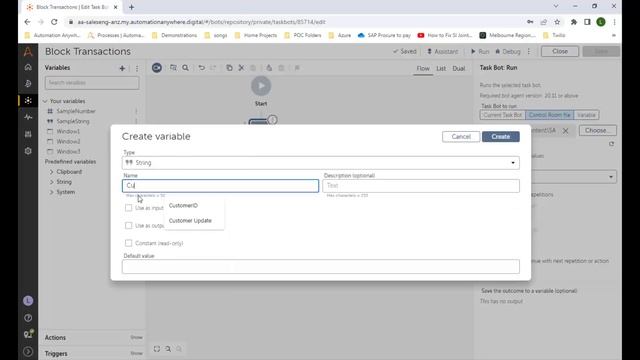Open the Activity pulse icon in sidebar
This screenshot has width=640, height=360.
pyautogui.click(x=28, y=117)
